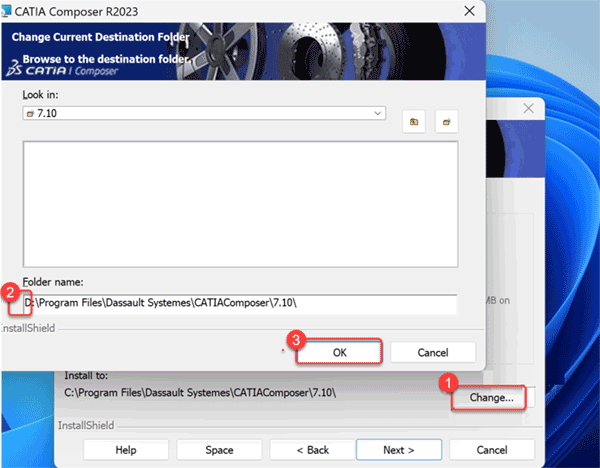Click the Folder name path input field
The width and height of the screenshot is (600, 468).
point(240,303)
